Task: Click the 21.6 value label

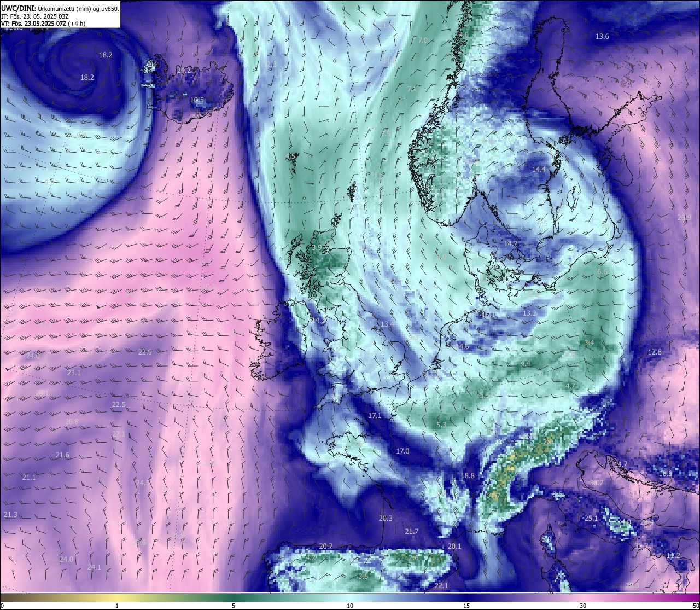Action: pyautogui.click(x=62, y=455)
